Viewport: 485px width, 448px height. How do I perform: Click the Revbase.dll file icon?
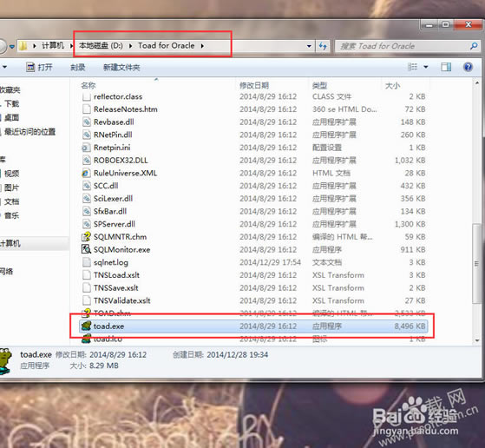[86, 122]
